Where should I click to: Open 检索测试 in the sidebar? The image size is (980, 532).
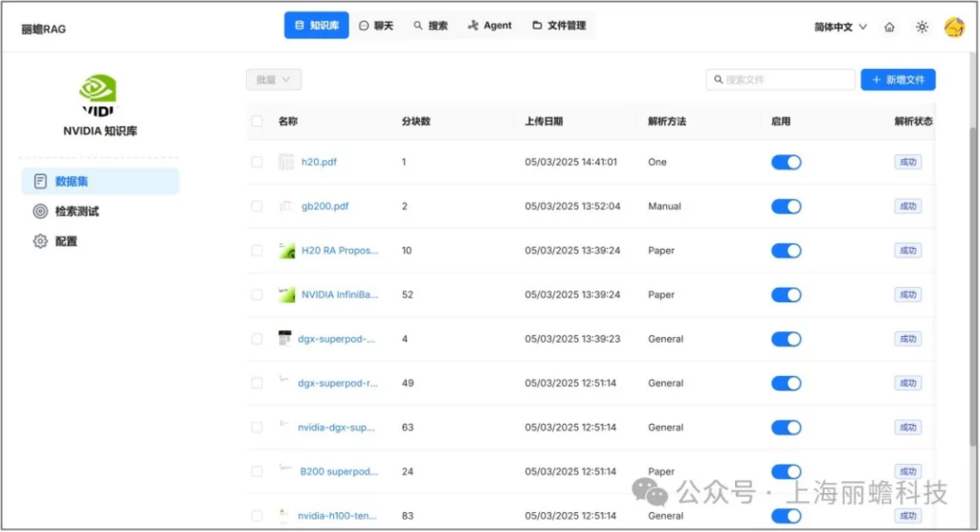pyautogui.click(x=100, y=211)
